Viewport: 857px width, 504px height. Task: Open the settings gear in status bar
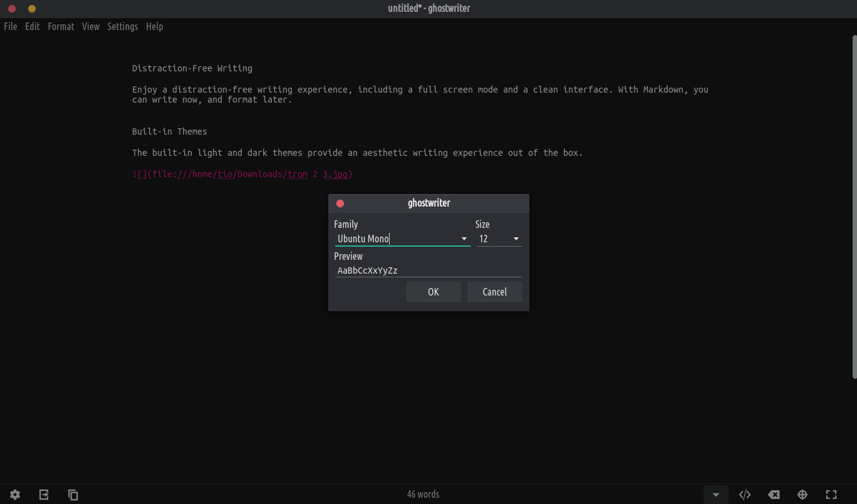15,495
